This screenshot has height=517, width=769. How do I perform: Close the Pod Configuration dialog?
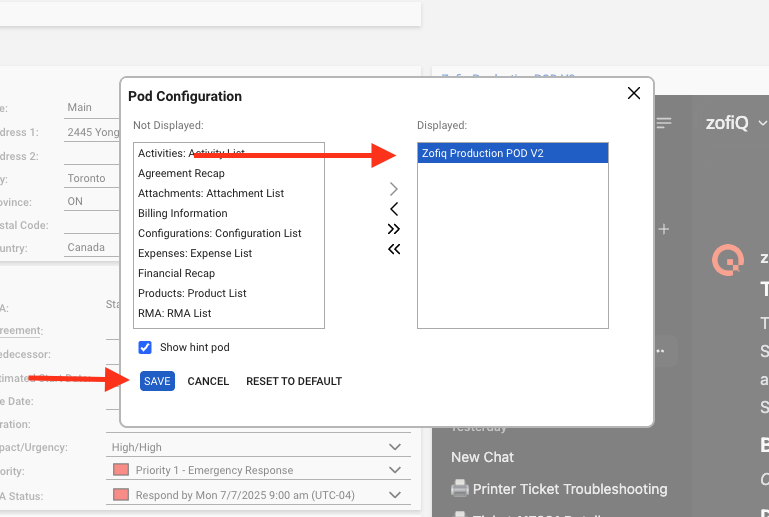tap(634, 93)
